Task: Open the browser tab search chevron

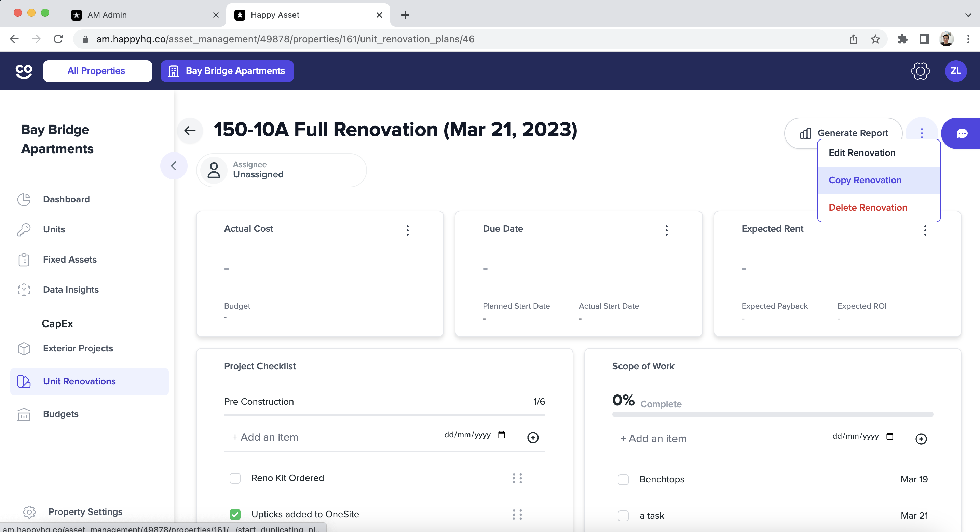Action: 968,15
